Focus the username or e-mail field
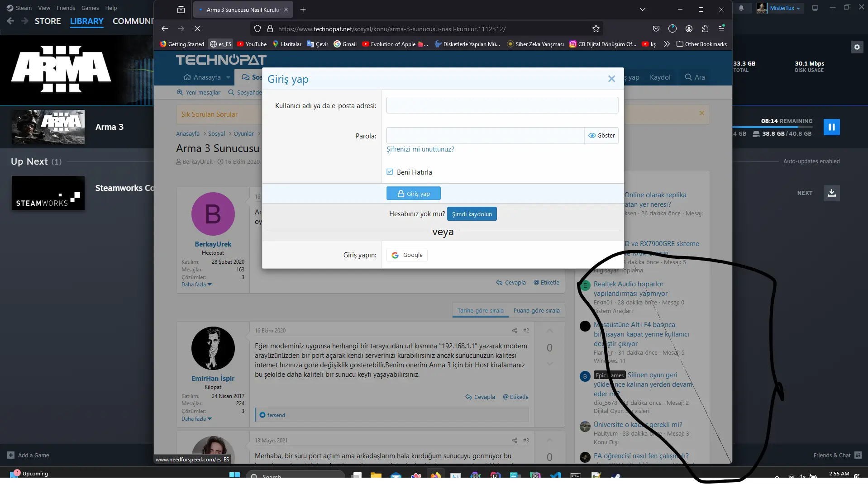Screen dimensions: 868x484 [502, 105]
